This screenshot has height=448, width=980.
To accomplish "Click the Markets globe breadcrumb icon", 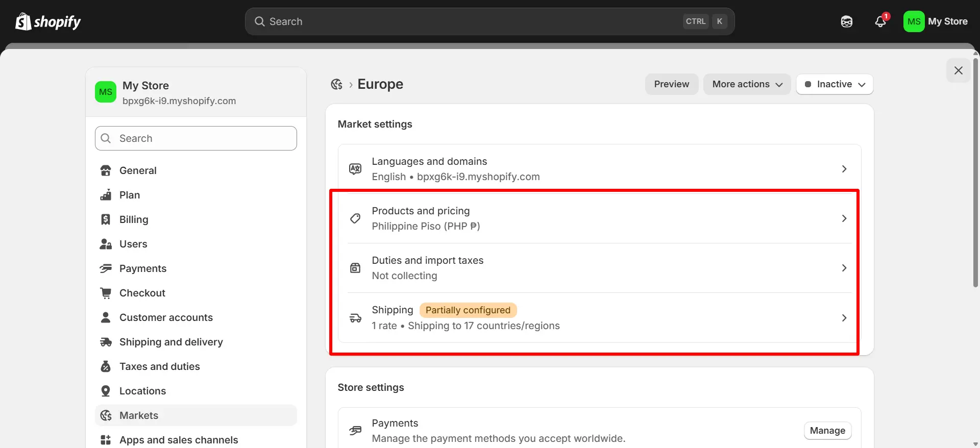I will pyautogui.click(x=336, y=84).
